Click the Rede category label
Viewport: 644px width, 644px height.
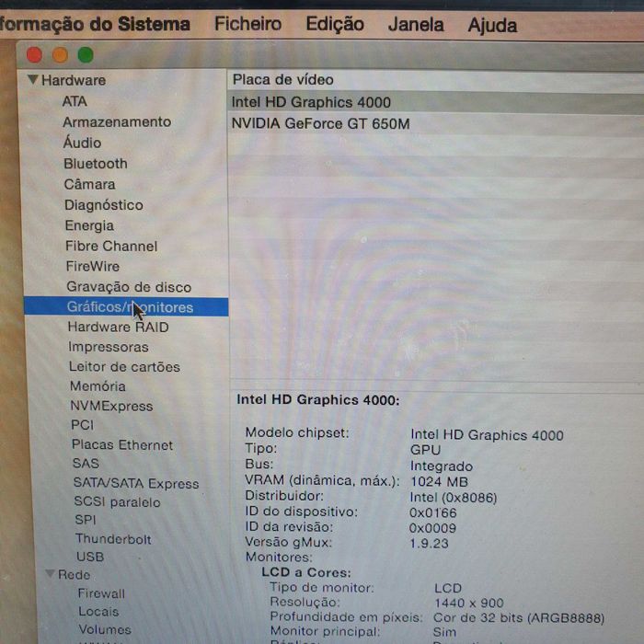coord(74,575)
